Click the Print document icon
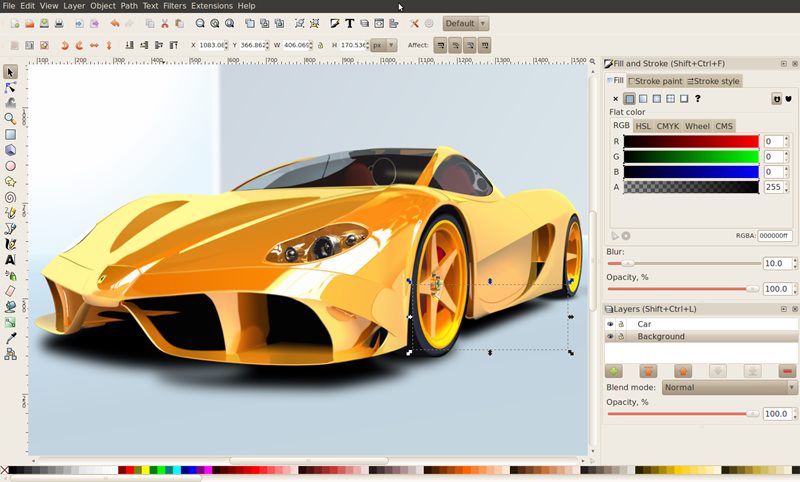800x482 pixels. pyautogui.click(x=59, y=23)
